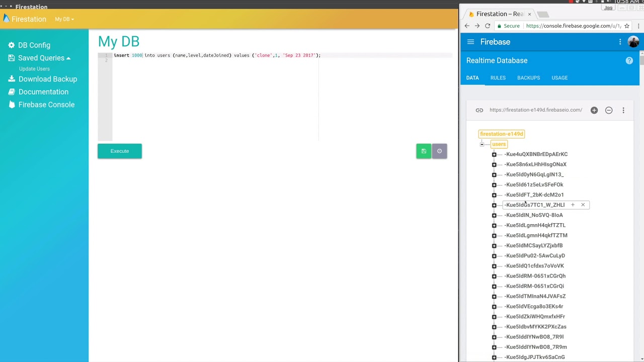This screenshot has height=362, width=644.
Task: Expand node -Kue5IdIN_NoSVQ-8IoA
Action: pyautogui.click(x=494, y=215)
